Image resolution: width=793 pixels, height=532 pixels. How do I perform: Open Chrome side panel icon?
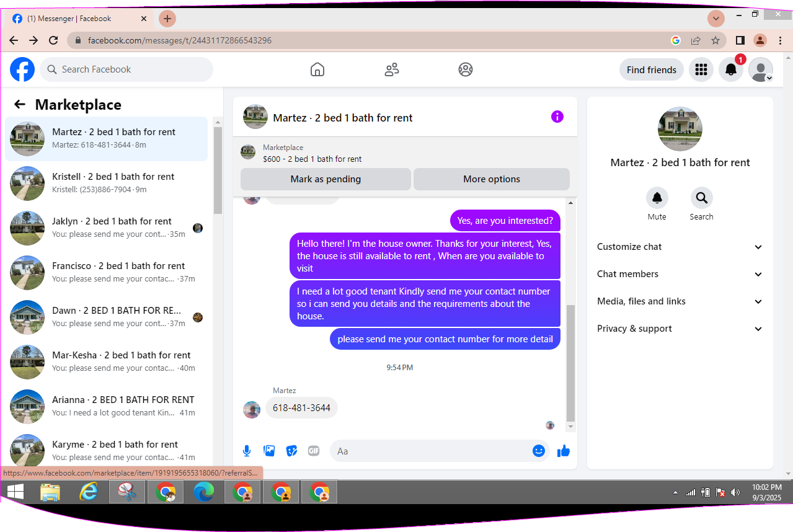pos(740,40)
